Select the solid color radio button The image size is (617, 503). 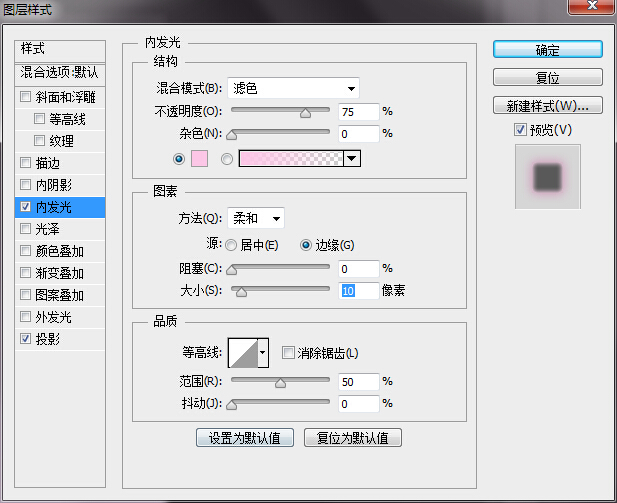[x=179, y=158]
